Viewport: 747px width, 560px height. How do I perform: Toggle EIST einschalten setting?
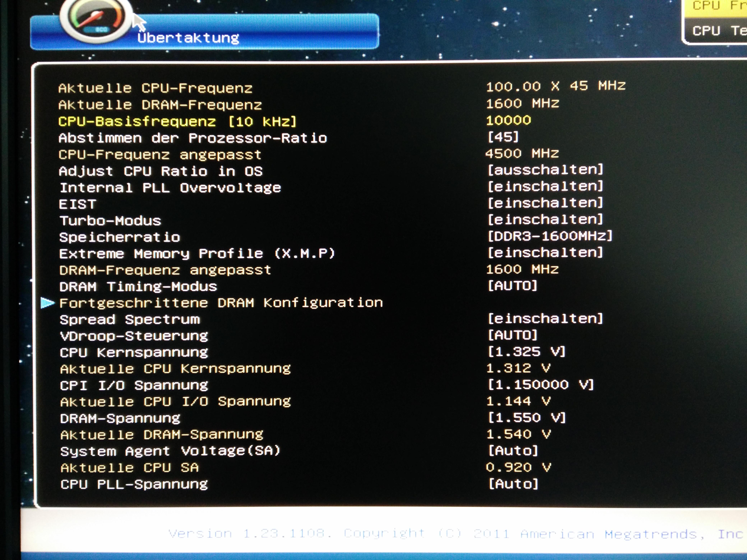545,203
